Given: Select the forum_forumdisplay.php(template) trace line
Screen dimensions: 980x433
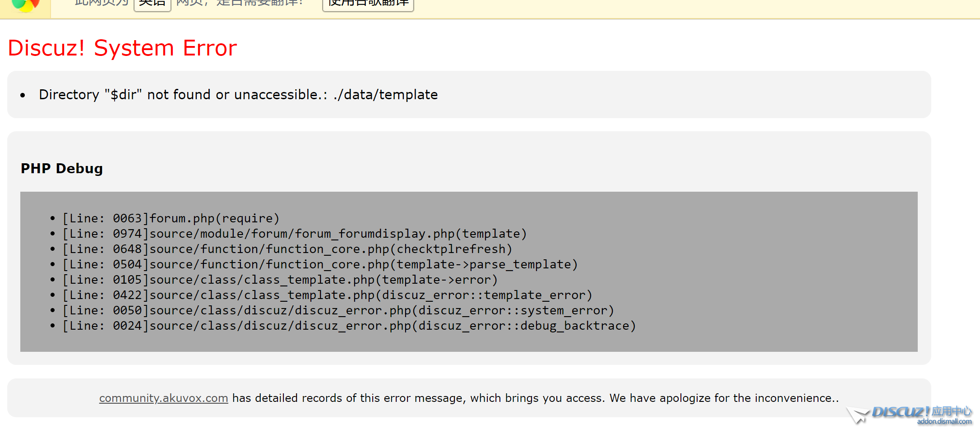Looking at the screenshot, I should coord(295,234).
